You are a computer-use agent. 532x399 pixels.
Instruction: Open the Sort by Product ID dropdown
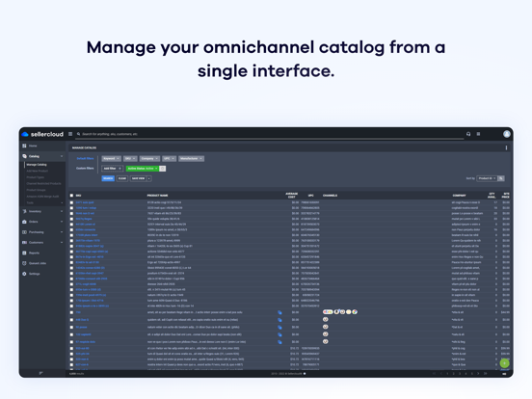click(488, 178)
